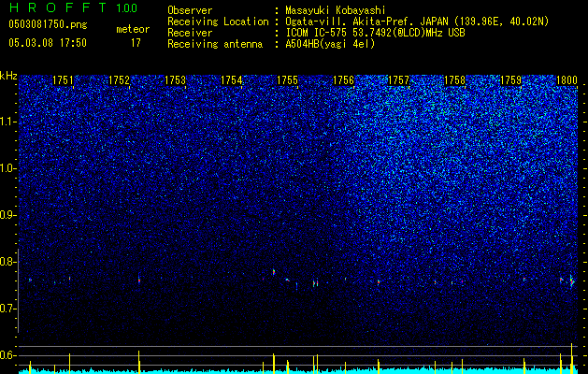Click the kHz axis unit label

point(8,76)
